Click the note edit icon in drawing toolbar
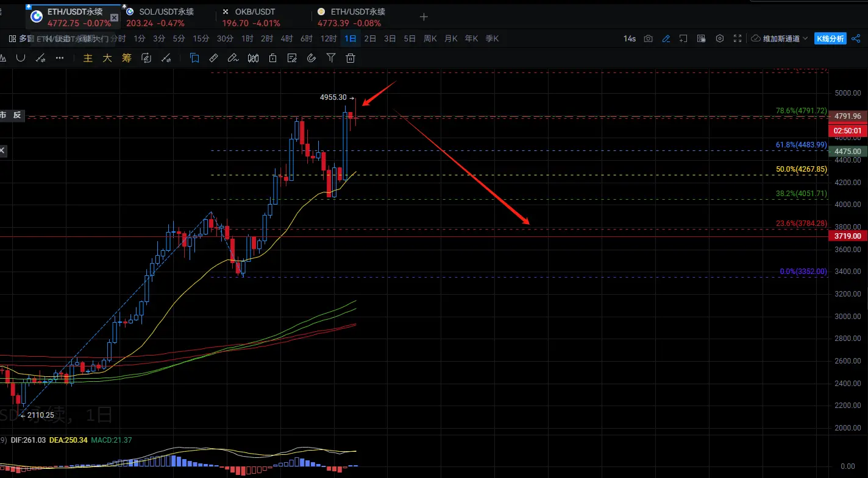 coord(292,58)
